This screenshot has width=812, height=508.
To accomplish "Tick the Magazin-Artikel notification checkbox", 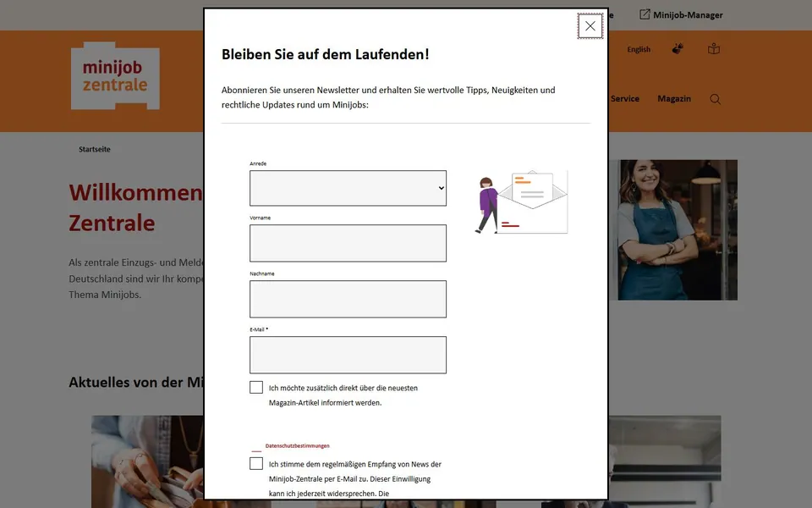I will tap(255, 387).
